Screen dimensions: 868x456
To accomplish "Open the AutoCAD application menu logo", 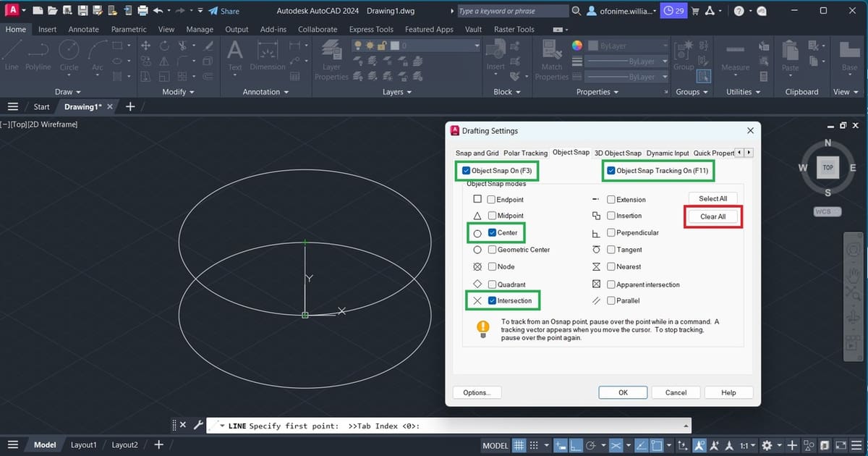I will coord(12,11).
